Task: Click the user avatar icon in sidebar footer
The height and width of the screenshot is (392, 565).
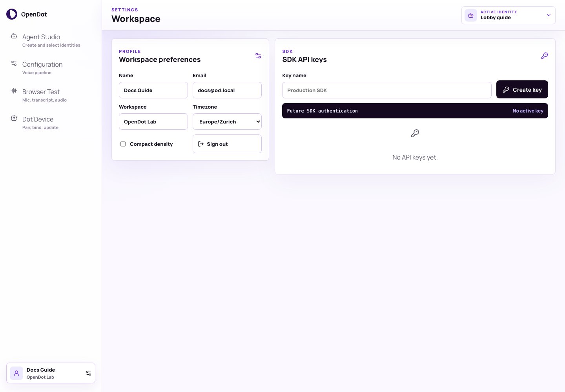Action: pyautogui.click(x=16, y=373)
